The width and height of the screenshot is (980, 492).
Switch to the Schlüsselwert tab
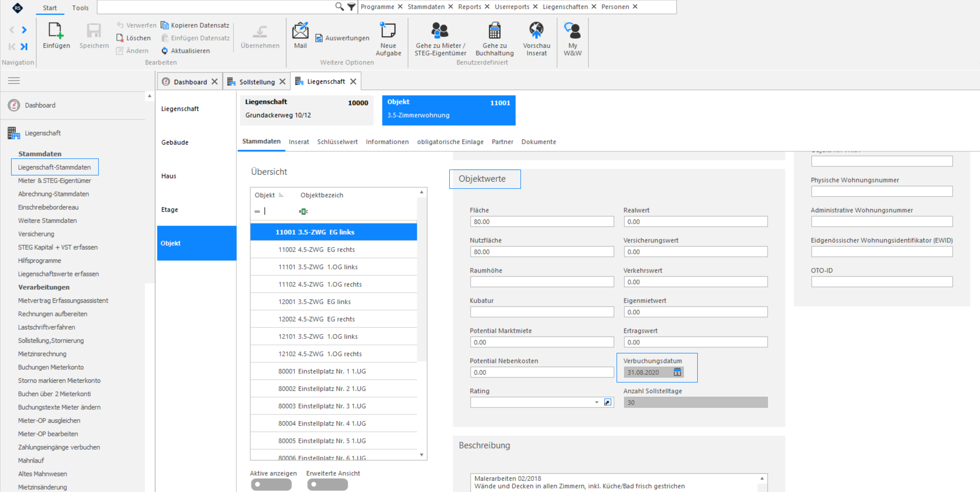click(x=337, y=142)
